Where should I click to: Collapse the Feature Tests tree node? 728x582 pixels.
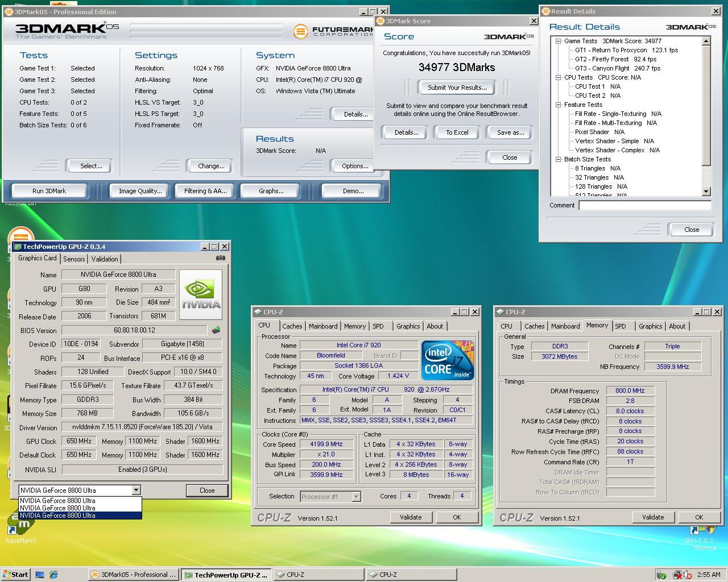pos(559,105)
